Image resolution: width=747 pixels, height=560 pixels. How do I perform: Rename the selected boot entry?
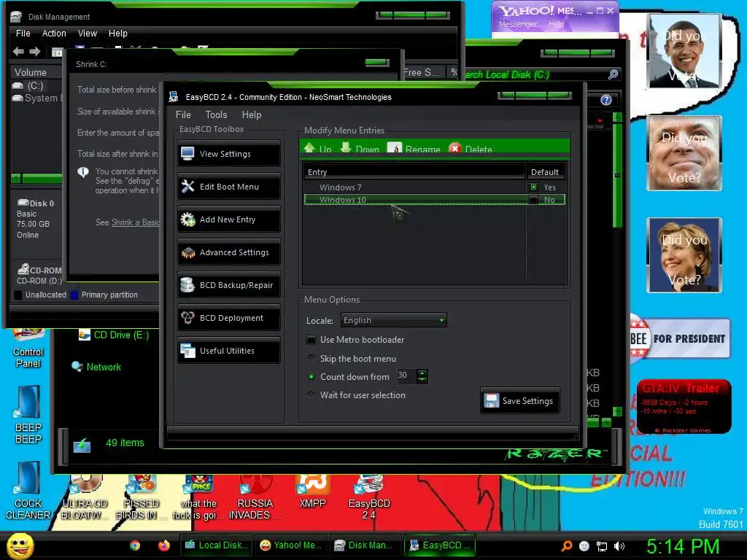point(414,149)
